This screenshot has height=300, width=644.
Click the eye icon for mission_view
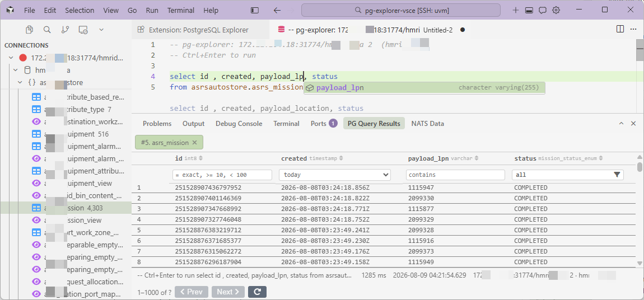coord(36,221)
